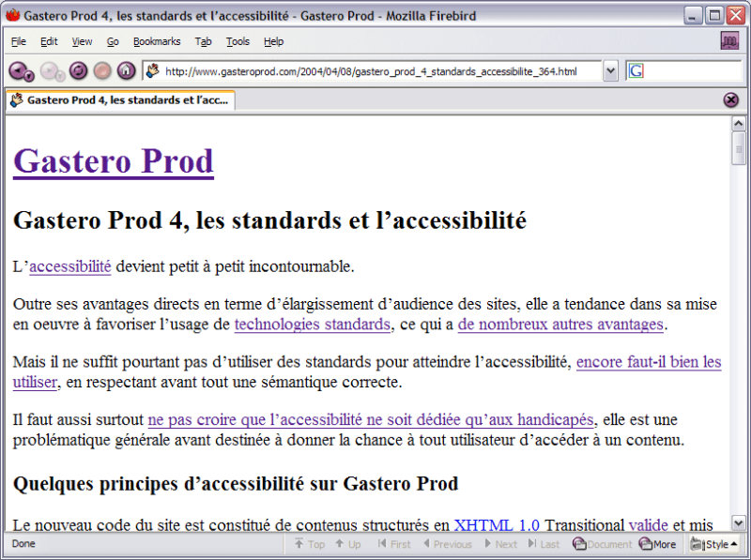The width and height of the screenshot is (751, 560).
Task: Click the throbber icon beside menu bar
Action: click(x=730, y=41)
